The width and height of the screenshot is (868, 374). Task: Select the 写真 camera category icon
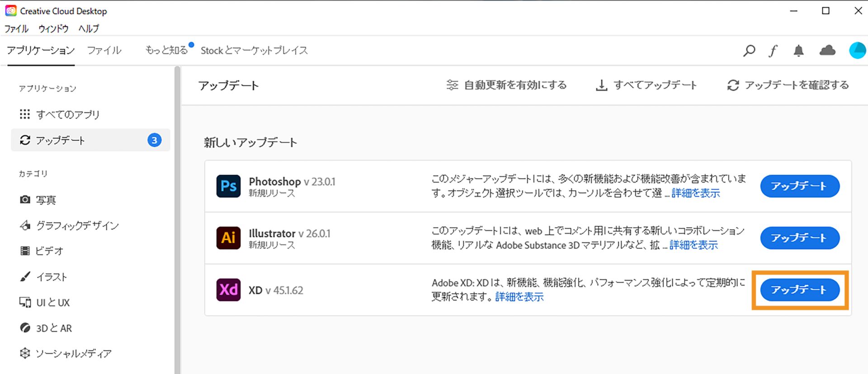click(x=25, y=199)
